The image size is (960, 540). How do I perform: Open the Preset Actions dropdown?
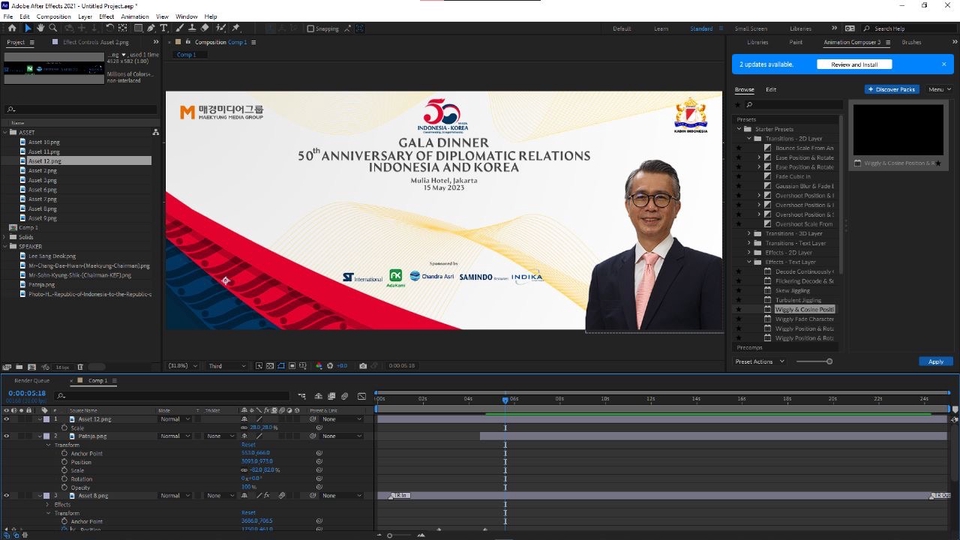760,361
